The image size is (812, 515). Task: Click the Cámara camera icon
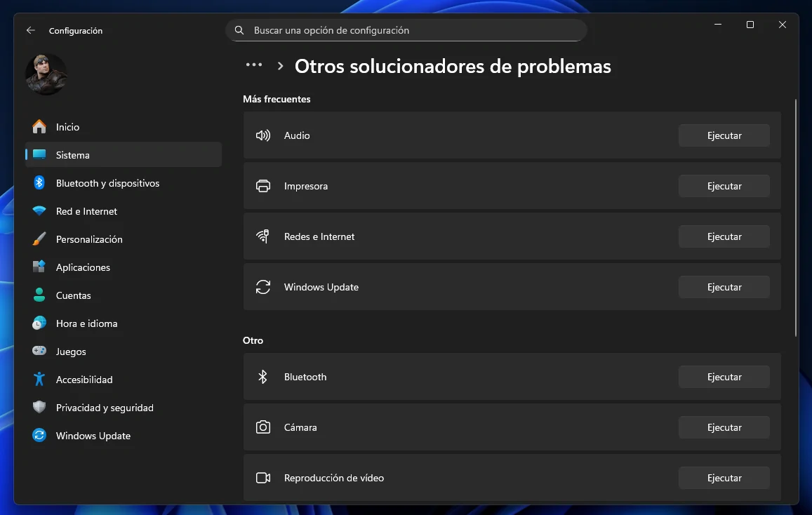tap(263, 427)
